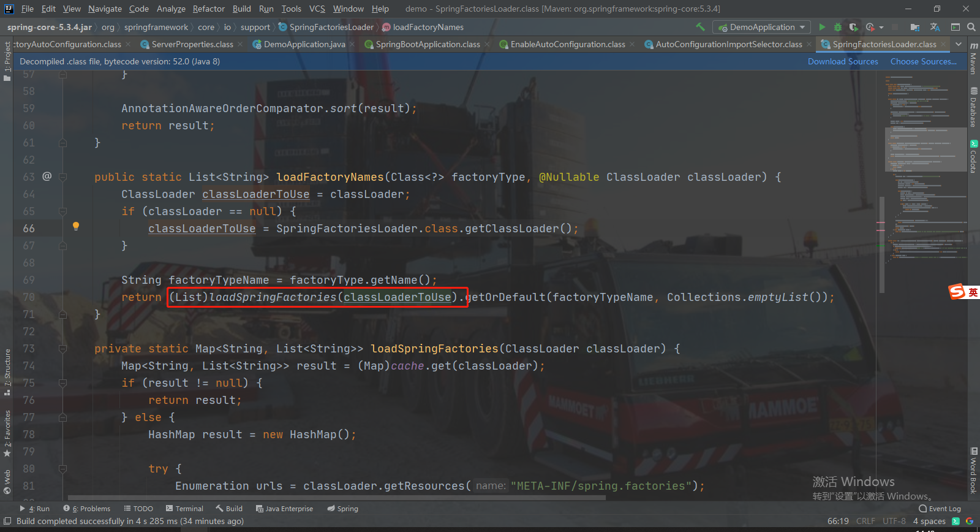Image resolution: width=980 pixels, height=532 pixels.
Task: Switch to the SpringBootApplication.class tab
Action: (x=428, y=44)
